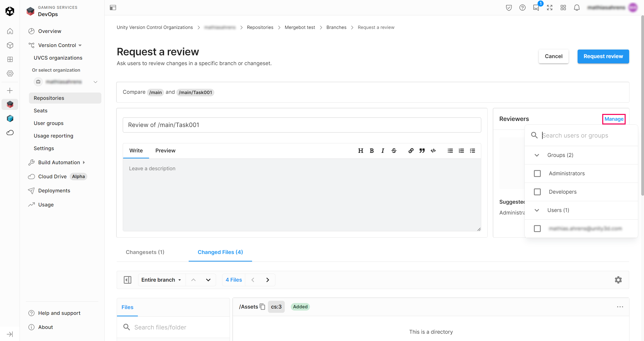Click the Manage reviewers link

[614, 119]
